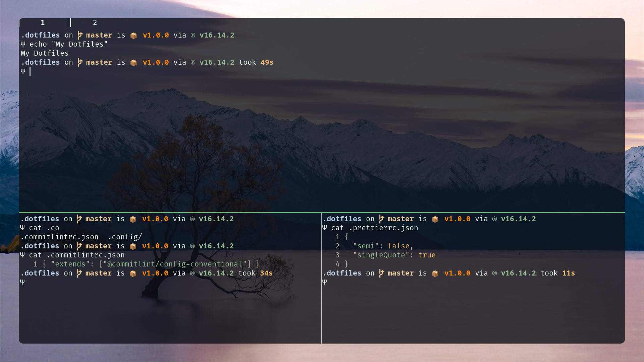Click the echo "My Dotfiles" command text
This screenshot has width=644, height=362.
[x=69, y=44]
